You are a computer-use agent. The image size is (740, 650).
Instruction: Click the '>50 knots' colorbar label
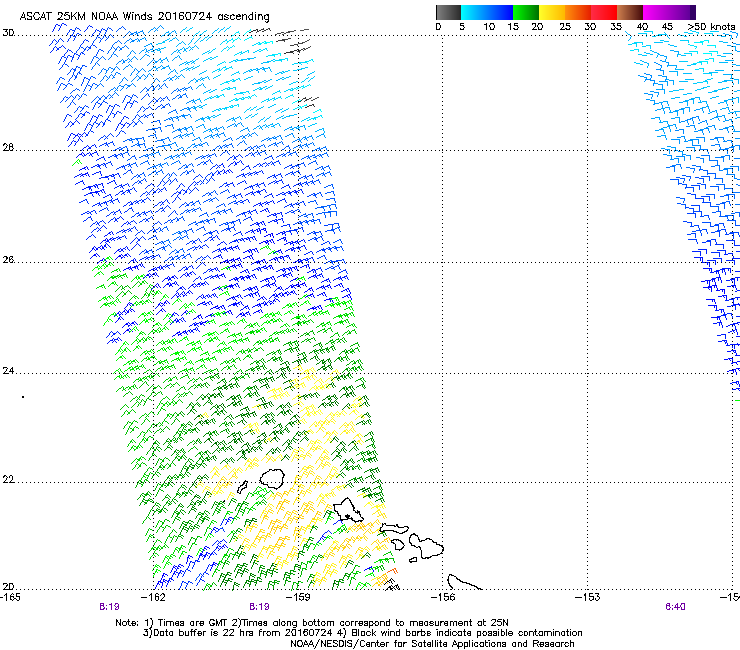coord(711,27)
